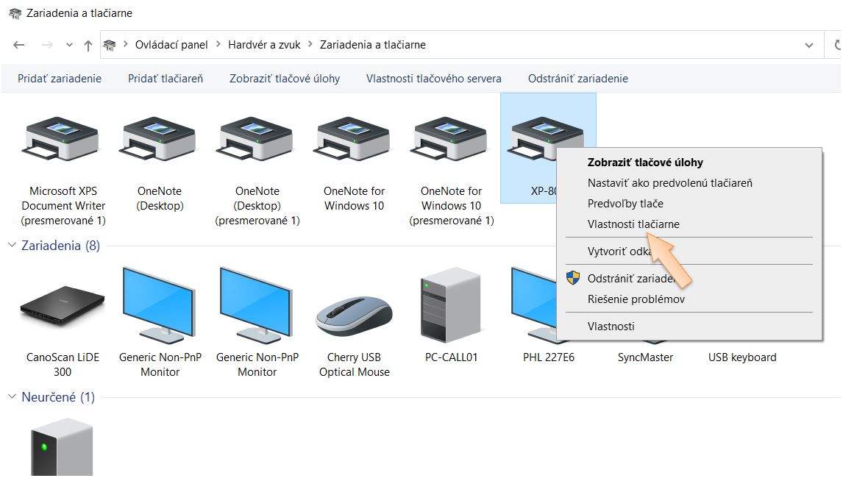Open recent locations dropdown arrow
This screenshot has height=492, width=868.
pos(69,45)
